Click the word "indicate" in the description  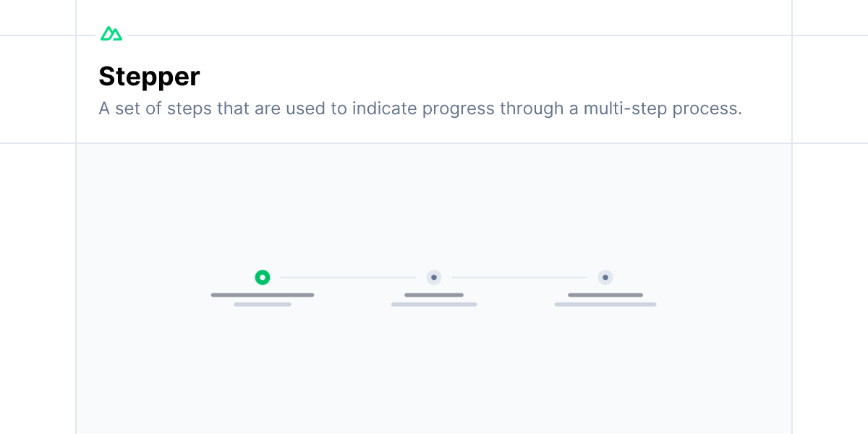[x=383, y=109]
